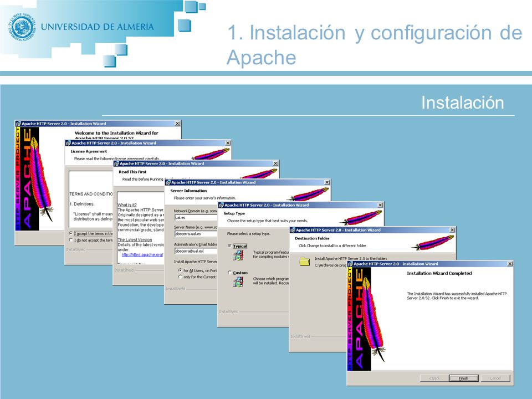Image resolution: width=532 pixels, height=399 pixels.
Task: Close the Welcome installation wizard window
Action: (x=177, y=124)
